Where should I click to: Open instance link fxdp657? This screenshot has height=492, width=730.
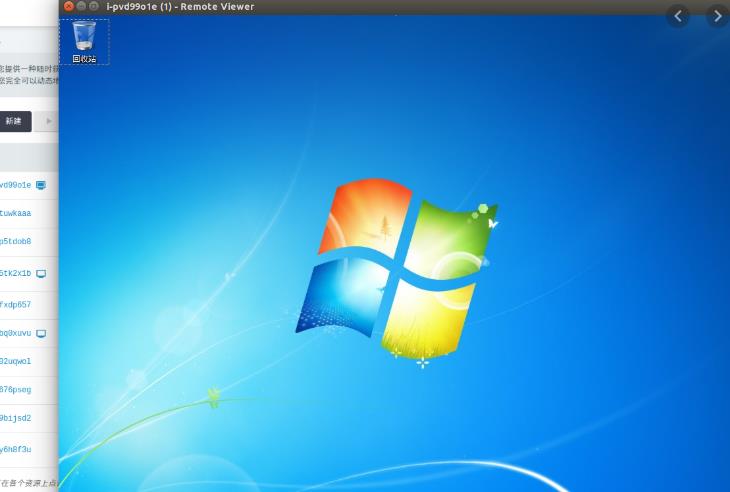[15, 305]
